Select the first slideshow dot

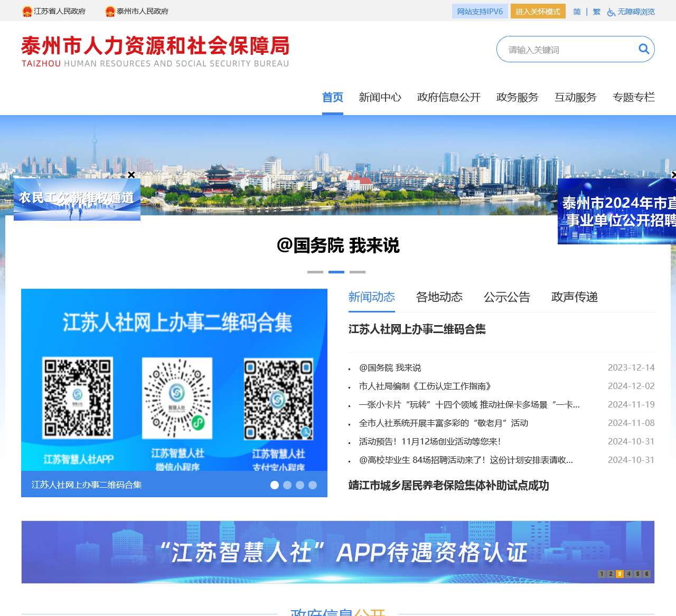coord(275,485)
